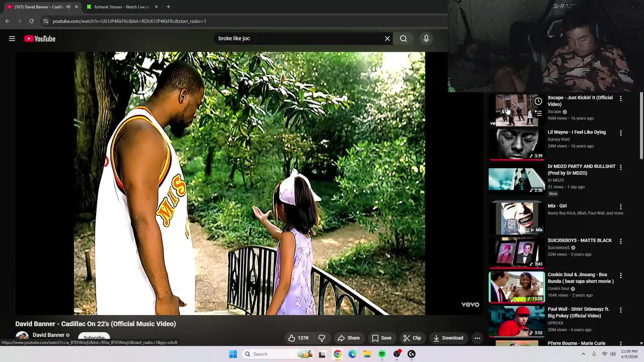Play Lil Wayne I Feel Like Dying thumbnail
This screenshot has height=362, width=644.
tap(517, 144)
